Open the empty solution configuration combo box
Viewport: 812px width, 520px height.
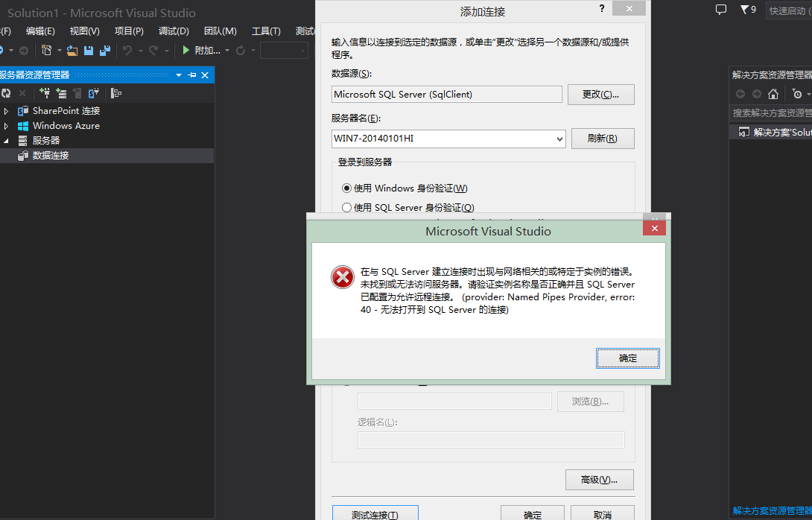[285, 50]
